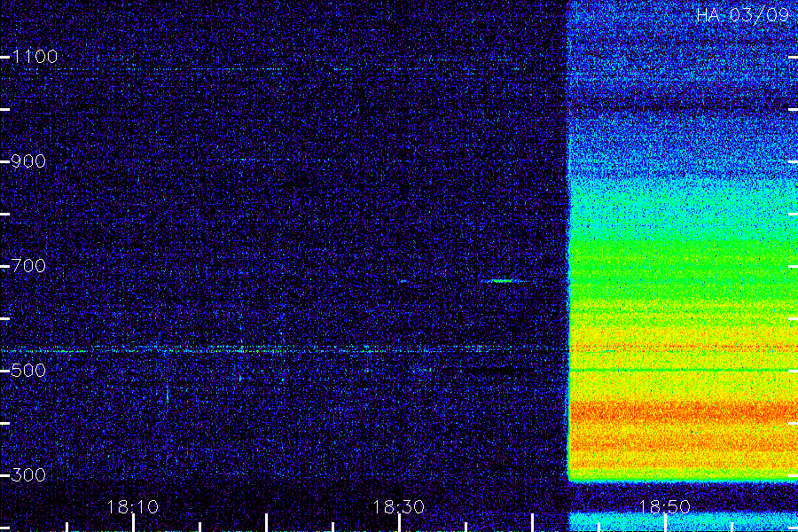
Task: Click the 500 frequency axis label
Action: [28, 370]
